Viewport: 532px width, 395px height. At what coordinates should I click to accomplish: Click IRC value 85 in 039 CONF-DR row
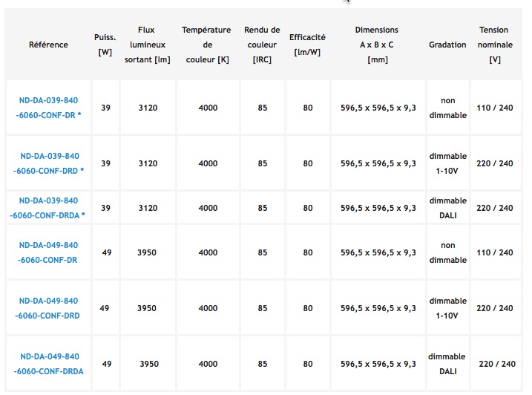click(262, 108)
